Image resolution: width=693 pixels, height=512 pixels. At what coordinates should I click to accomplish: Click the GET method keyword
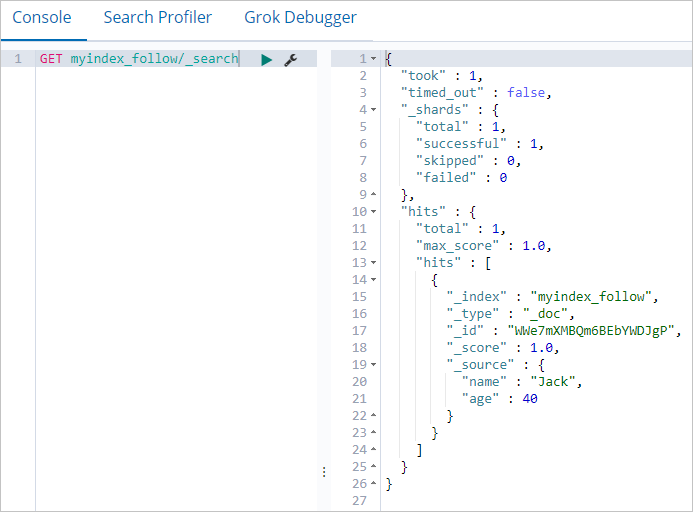tap(51, 58)
